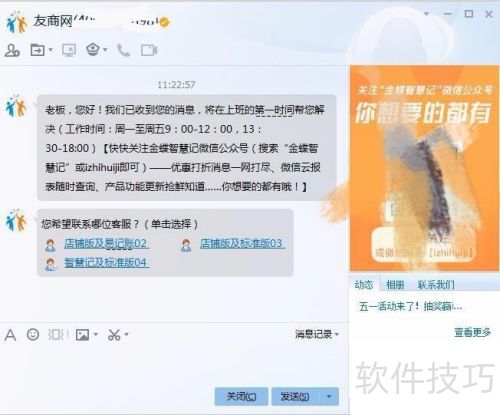Click the send file folder icon
Screen dimensions: 500x415
tap(38, 50)
